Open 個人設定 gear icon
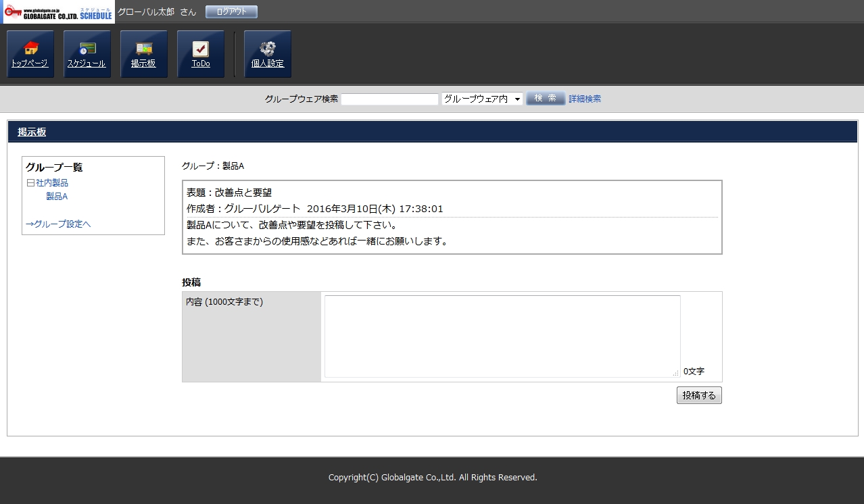The image size is (864, 504). click(268, 54)
